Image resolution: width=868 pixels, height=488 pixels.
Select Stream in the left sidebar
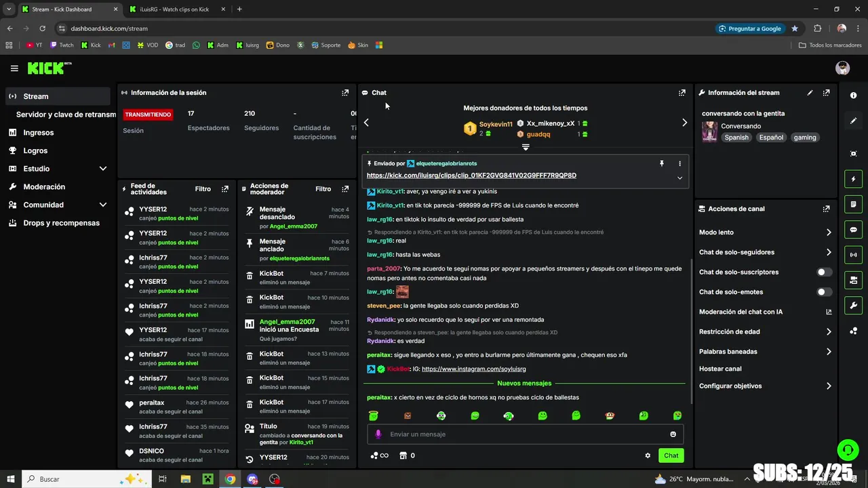point(58,96)
